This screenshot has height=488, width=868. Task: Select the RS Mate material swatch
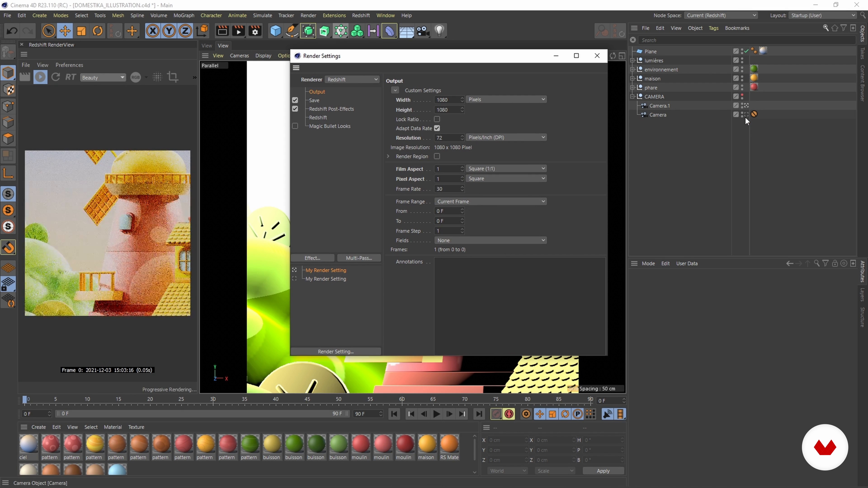[x=449, y=444]
